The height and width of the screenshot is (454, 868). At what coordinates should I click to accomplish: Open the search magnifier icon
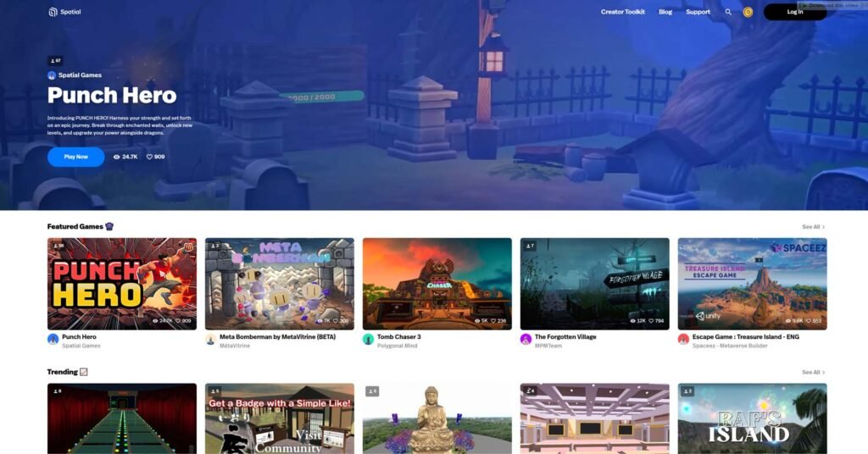click(728, 12)
